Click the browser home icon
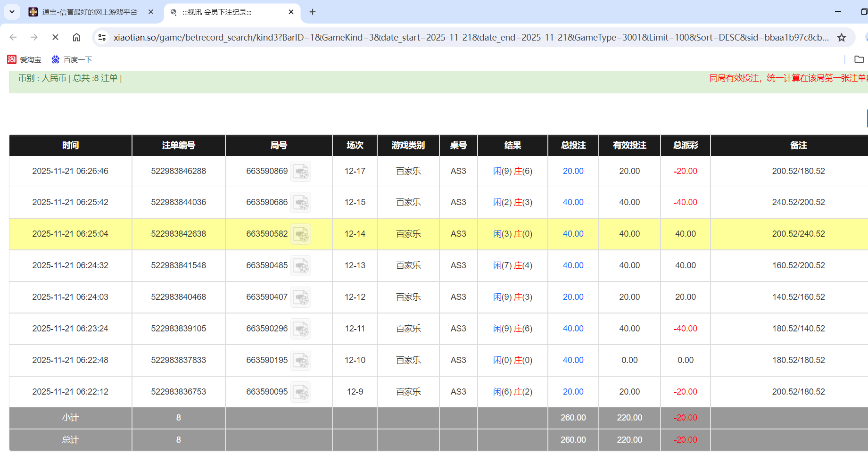This screenshot has width=868, height=462. tap(76, 37)
